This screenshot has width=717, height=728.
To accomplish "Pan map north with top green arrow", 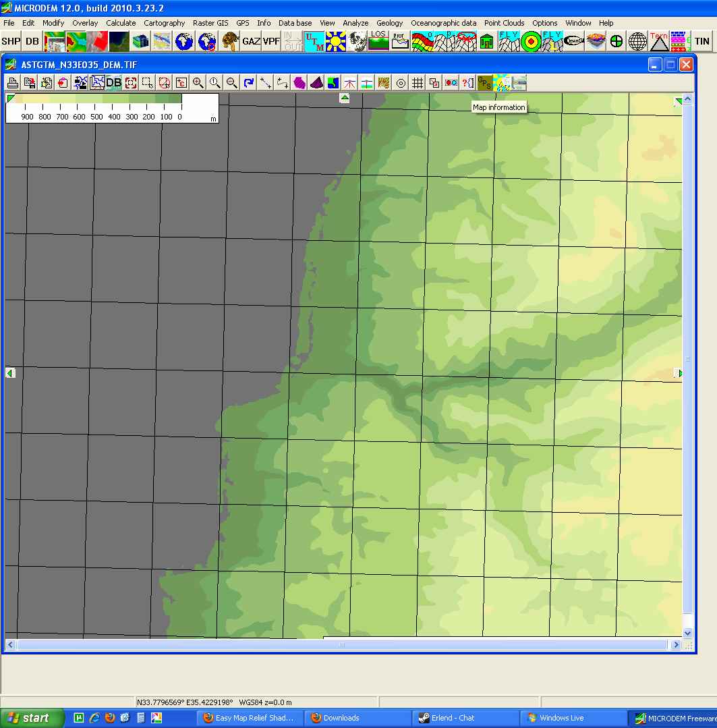I will pos(345,99).
